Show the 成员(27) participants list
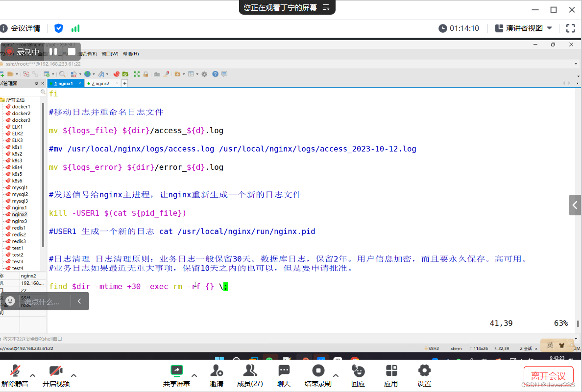This screenshot has width=582, height=392. click(x=250, y=375)
